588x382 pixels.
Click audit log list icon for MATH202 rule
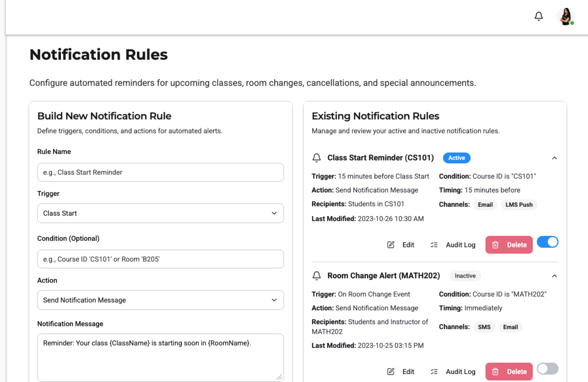434,372
